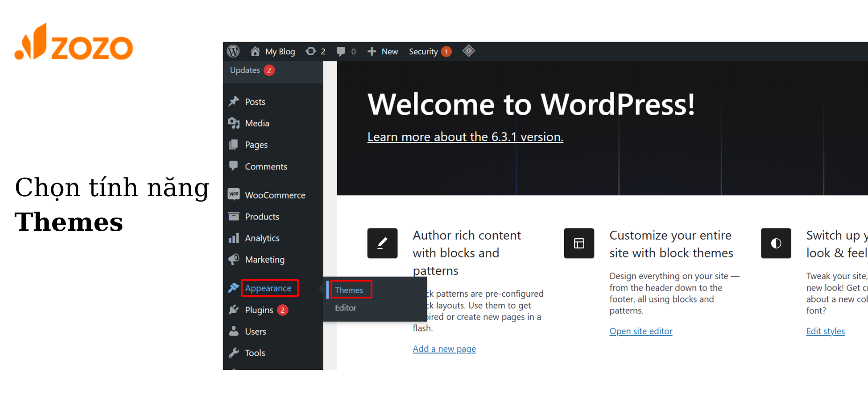Open the WordPress logo menu

click(x=233, y=51)
